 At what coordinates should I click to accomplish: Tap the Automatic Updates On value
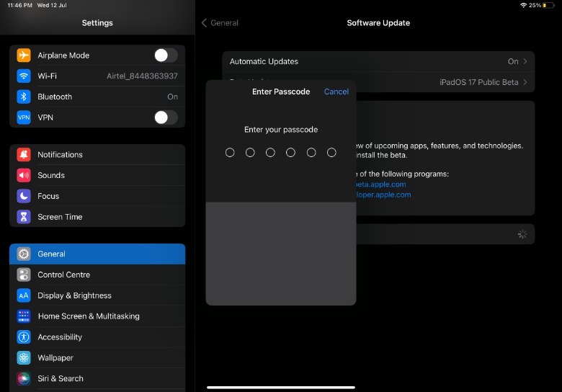513,61
